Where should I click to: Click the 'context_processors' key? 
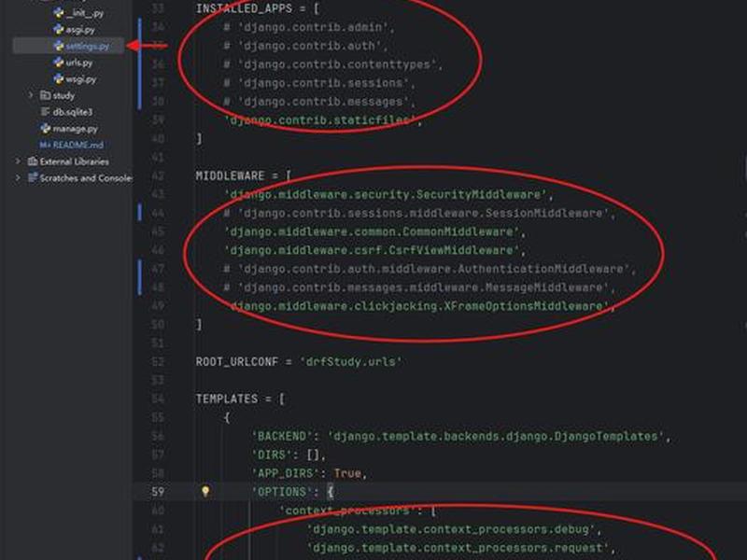tap(347, 511)
